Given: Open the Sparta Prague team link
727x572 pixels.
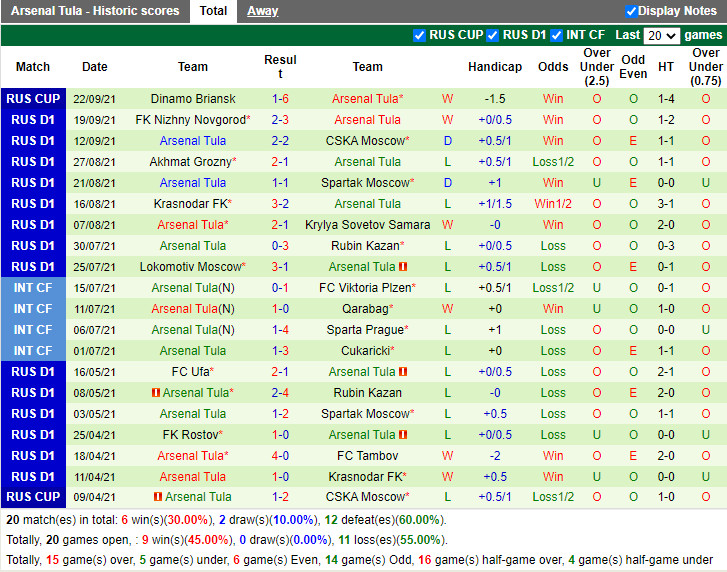Looking at the screenshot, I should click(x=367, y=330).
